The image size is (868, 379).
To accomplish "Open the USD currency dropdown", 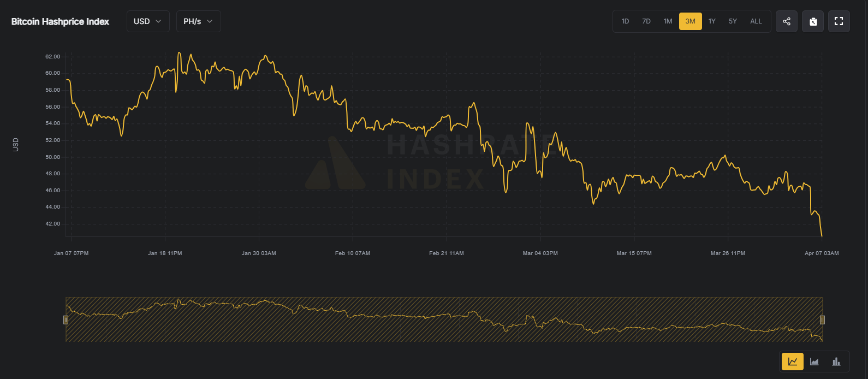I will click(148, 21).
